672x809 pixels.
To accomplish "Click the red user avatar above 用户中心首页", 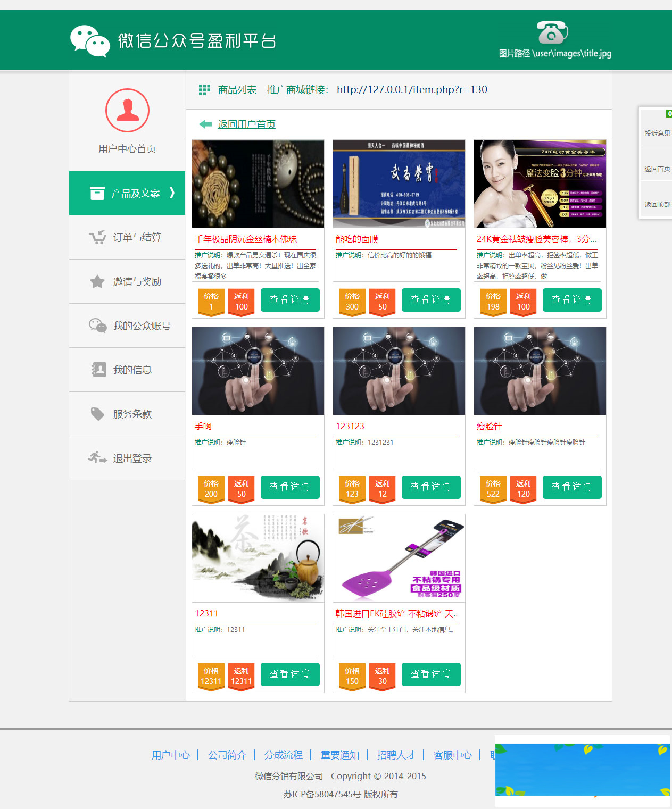I will 127,110.
